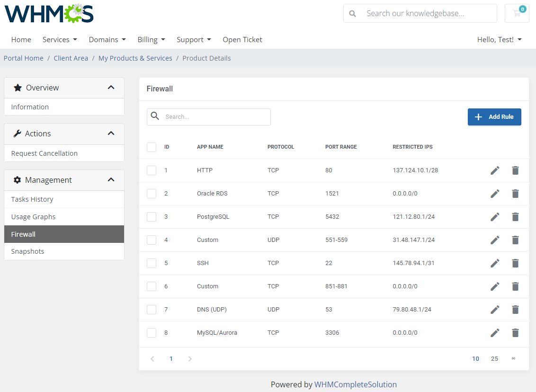Go to Snapshots in Management menu
Image resolution: width=536 pixels, height=392 pixels.
point(27,251)
